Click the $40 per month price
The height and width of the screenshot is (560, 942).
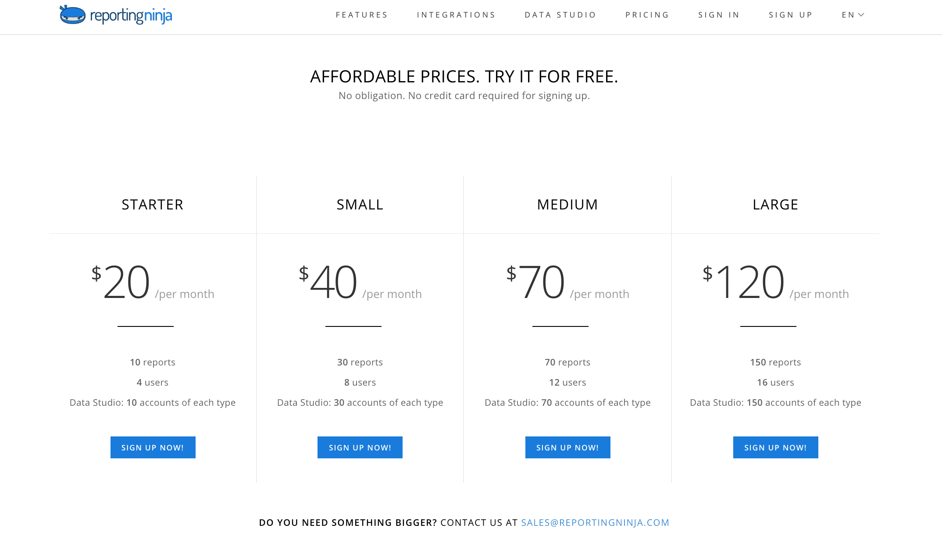pos(360,282)
